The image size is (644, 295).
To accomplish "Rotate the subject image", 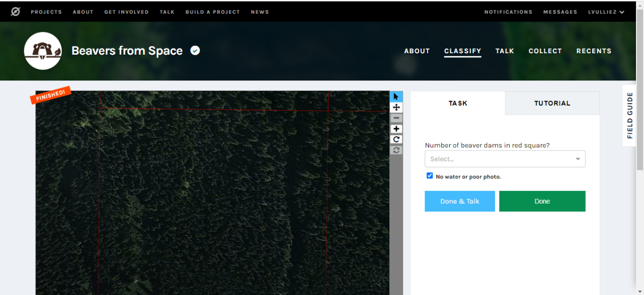I will pyautogui.click(x=396, y=139).
